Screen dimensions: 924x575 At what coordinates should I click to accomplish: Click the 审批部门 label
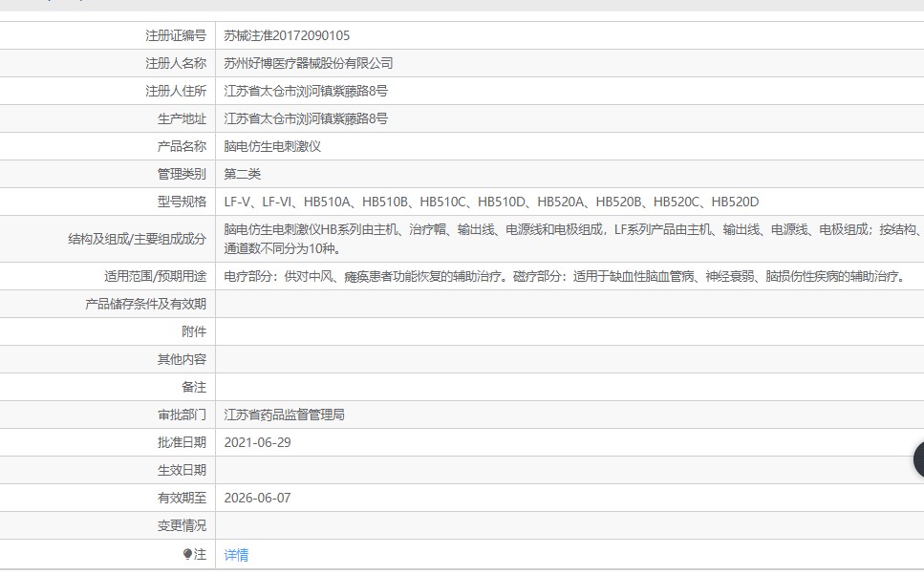(182, 415)
